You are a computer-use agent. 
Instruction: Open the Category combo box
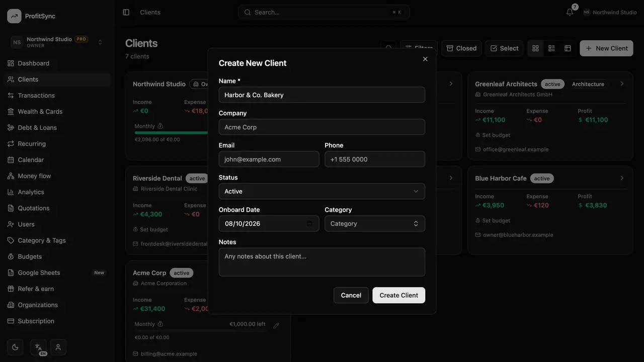[375, 224]
